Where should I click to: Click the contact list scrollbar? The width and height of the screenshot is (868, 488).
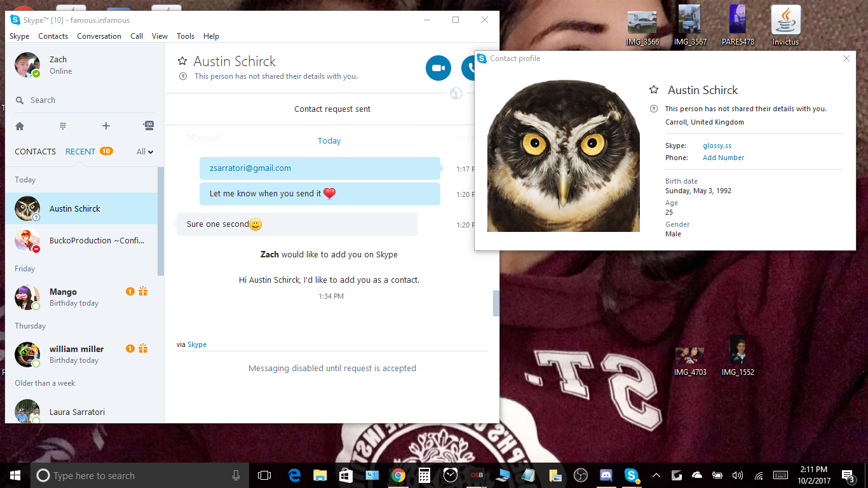coord(161,221)
